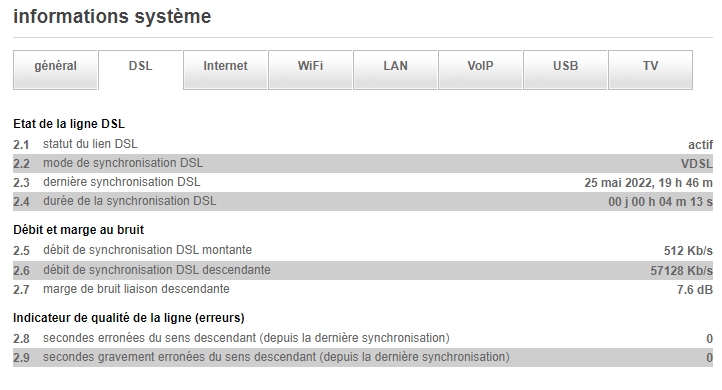Click the 512 Kb/s upstream rate value
Screen dimensions: 722x390
(x=688, y=250)
